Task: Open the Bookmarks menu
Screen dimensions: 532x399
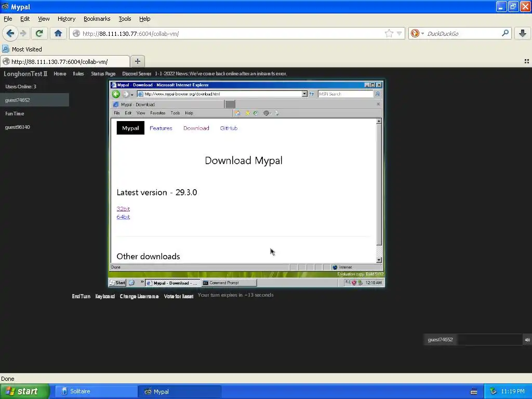Action: point(97,19)
